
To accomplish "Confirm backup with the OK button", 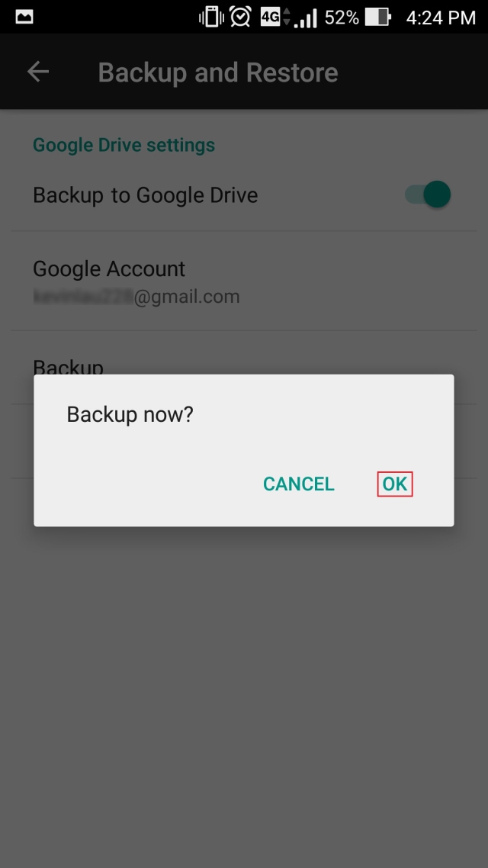I will (x=395, y=484).
